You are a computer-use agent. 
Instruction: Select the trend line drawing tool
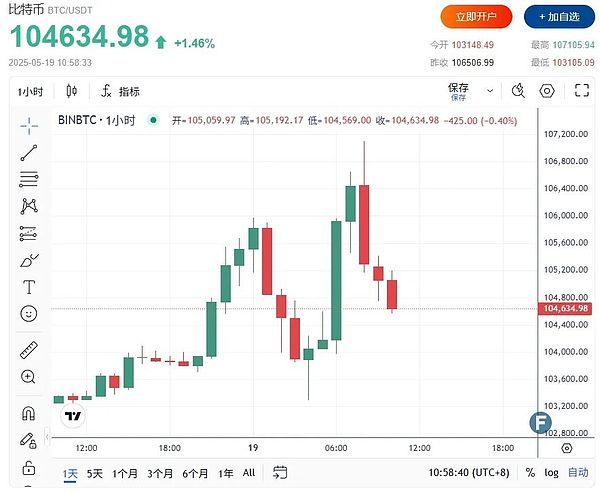click(x=28, y=153)
